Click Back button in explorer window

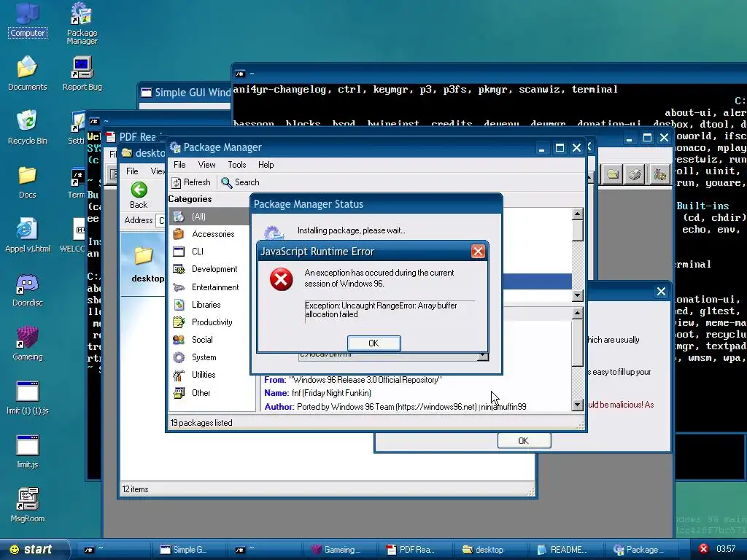139,195
